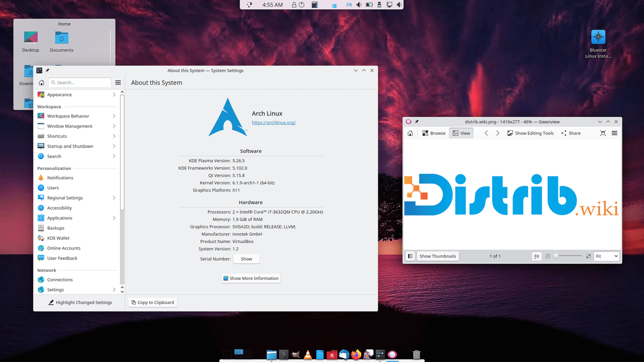The width and height of the screenshot is (644, 362).
Task: Toggle Show Thumbnails in Gwenview
Action: pos(438,256)
